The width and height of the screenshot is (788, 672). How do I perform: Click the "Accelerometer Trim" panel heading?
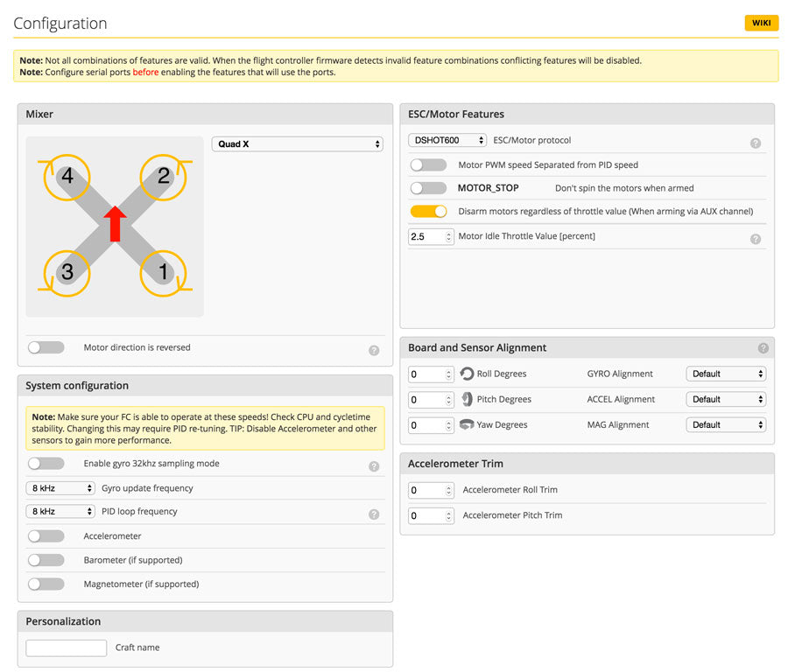click(455, 464)
